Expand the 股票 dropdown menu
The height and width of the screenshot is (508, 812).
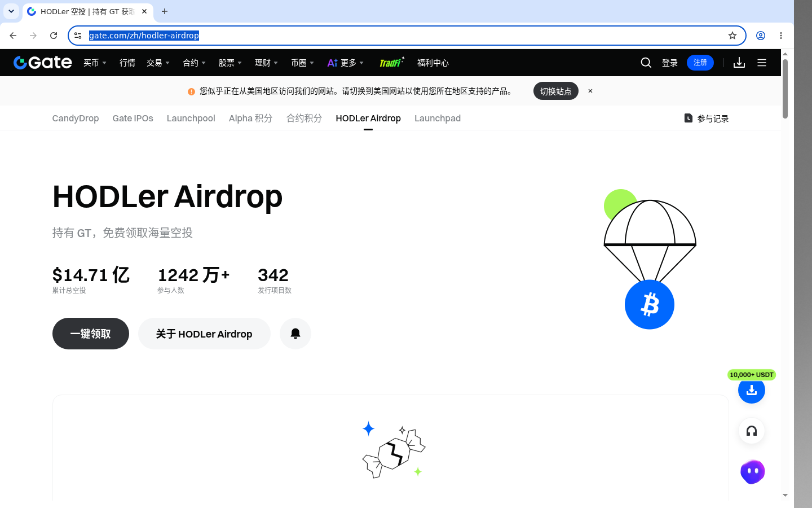coord(230,63)
